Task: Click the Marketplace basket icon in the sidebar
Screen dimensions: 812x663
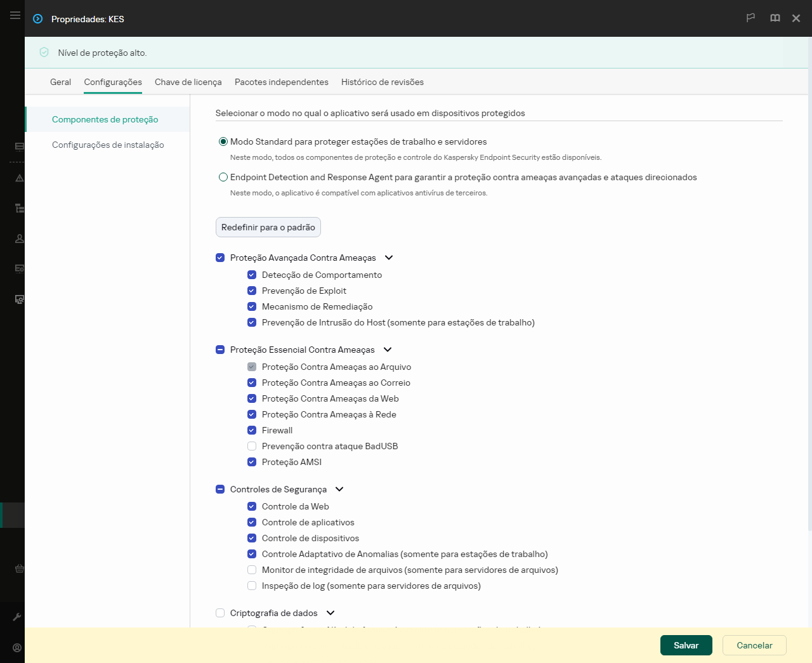Action: pyautogui.click(x=19, y=568)
